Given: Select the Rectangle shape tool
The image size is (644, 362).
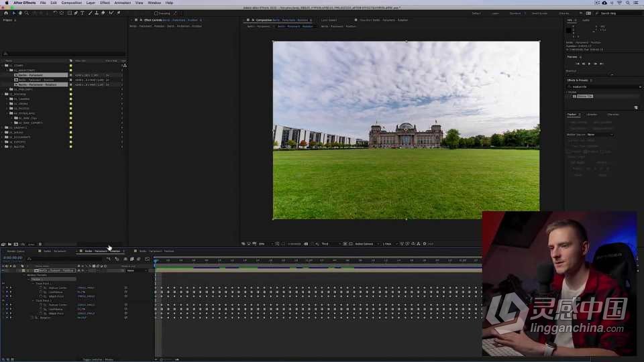Looking at the screenshot, I should (69, 13).
